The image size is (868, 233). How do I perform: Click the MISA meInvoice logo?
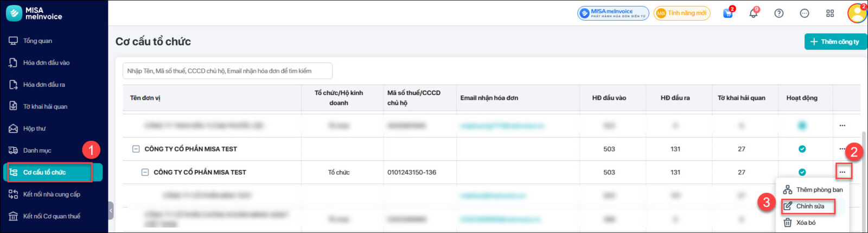pos(35,13)
